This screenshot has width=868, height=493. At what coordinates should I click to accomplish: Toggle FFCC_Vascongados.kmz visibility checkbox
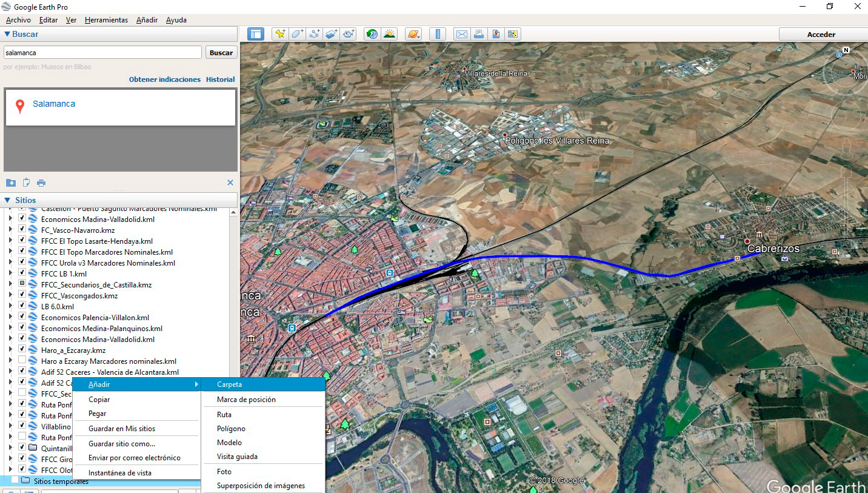(22, 295)
